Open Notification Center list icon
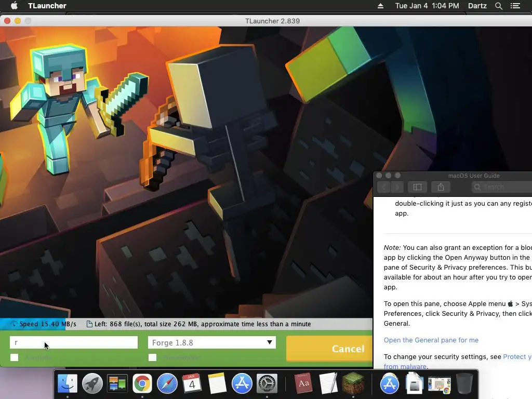This screenshot has height=399, width=532. pos(515,6)
